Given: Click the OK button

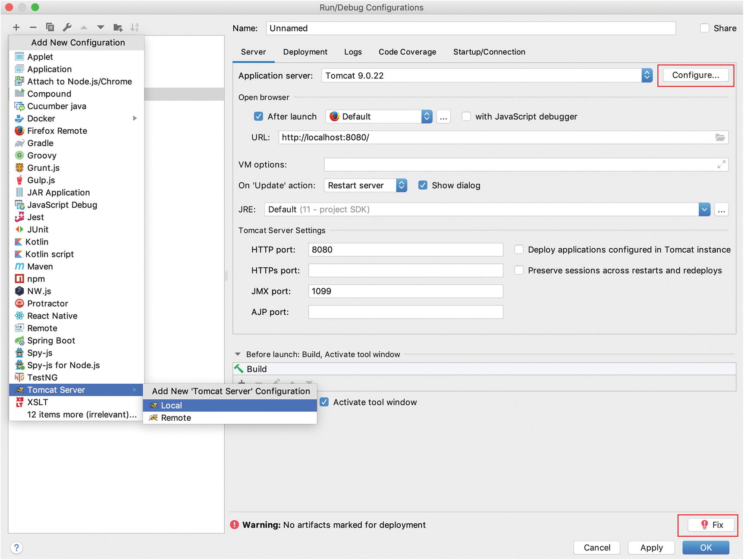Looking at the screenshot, I should tap(706, 547).
